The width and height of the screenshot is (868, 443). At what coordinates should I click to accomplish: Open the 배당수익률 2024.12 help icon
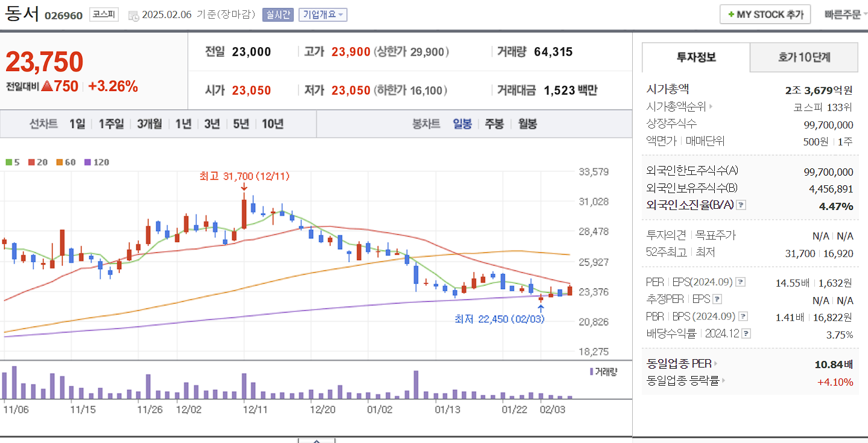tap(746, 333)
